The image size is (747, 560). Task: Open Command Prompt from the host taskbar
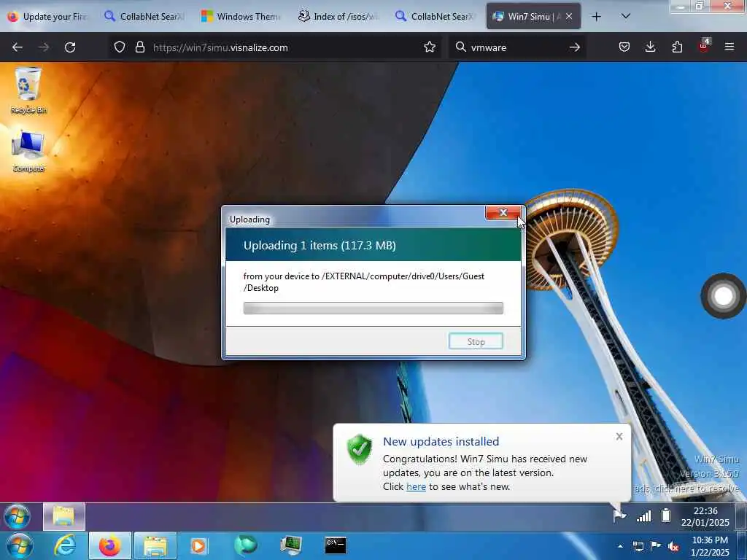coord(336,545)
